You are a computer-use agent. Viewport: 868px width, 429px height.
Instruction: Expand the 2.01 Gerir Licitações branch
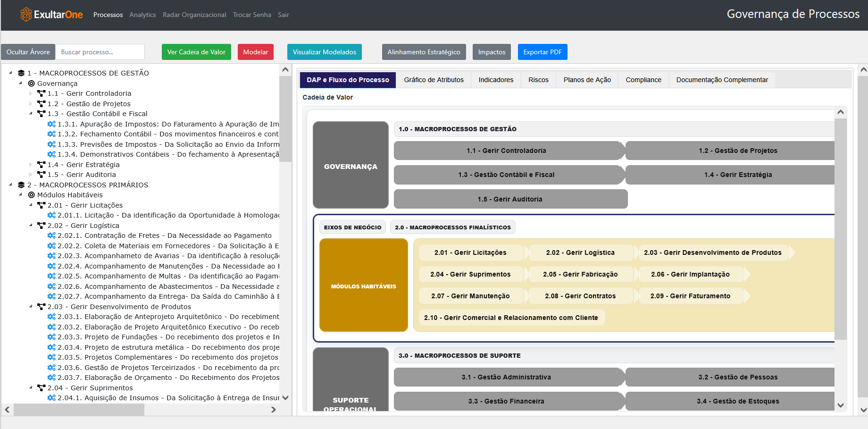30,205
